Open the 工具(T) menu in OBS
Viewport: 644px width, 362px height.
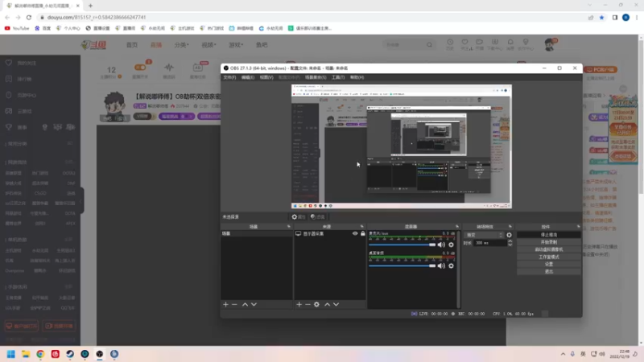click(338, 77)
